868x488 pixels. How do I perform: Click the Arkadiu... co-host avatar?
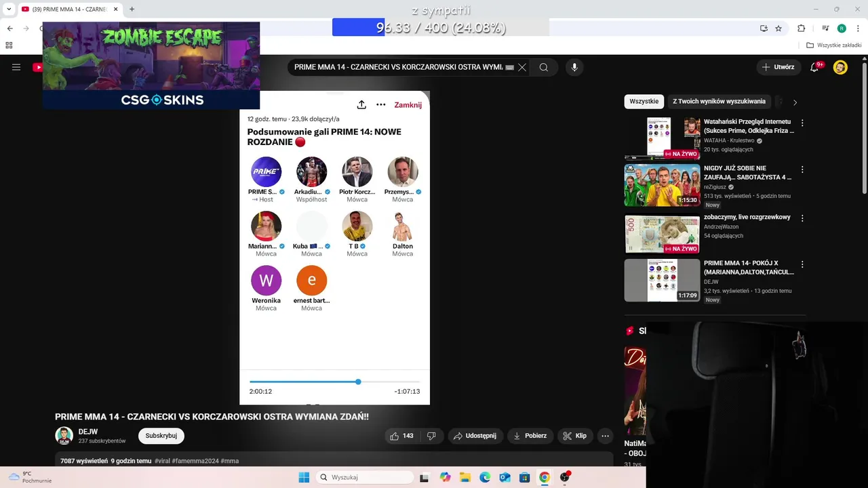click(x=311, y=172)
